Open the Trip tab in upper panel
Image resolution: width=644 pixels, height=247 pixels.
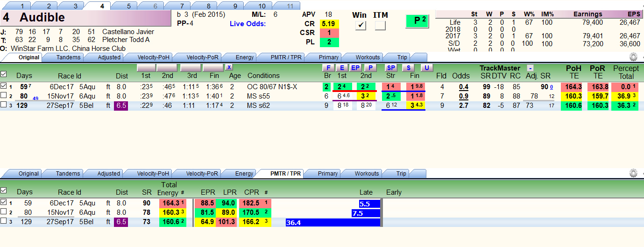point(402,57)
